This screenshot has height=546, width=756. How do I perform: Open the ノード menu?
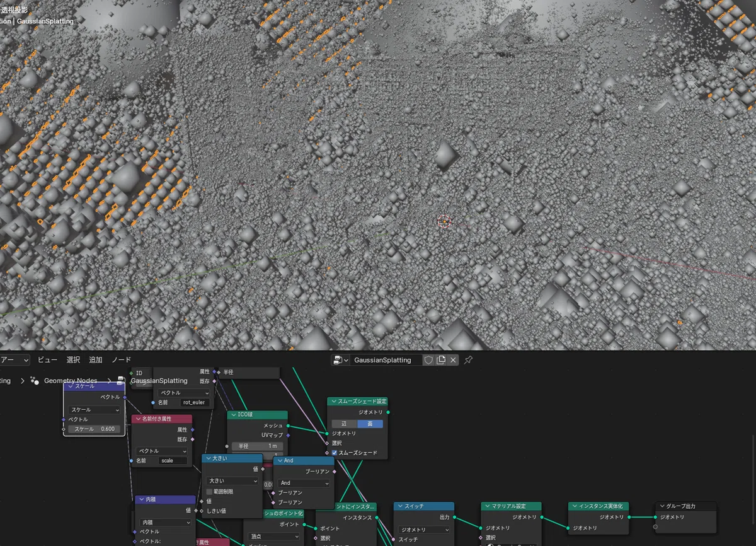click(x=122, y=360)
